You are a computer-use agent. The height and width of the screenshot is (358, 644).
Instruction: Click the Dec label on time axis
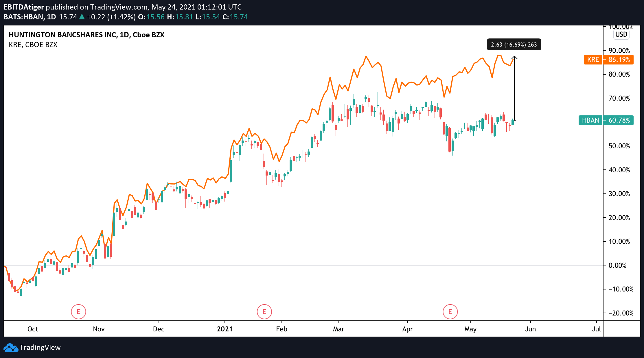tap(159, 329)
